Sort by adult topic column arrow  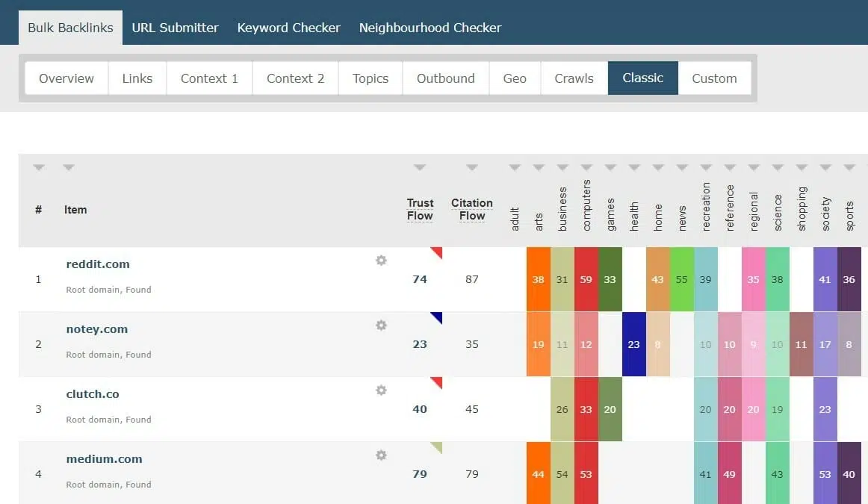coord(514,167)
